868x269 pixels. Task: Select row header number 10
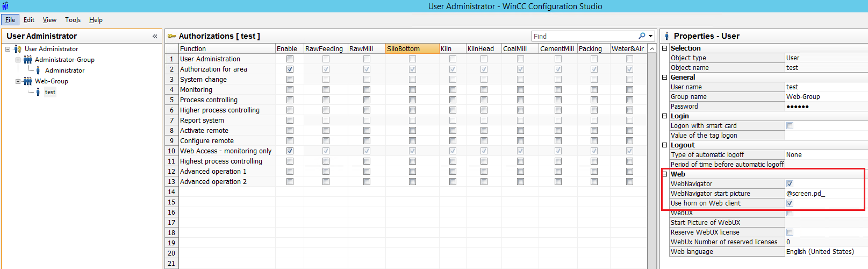coord(171,151)
